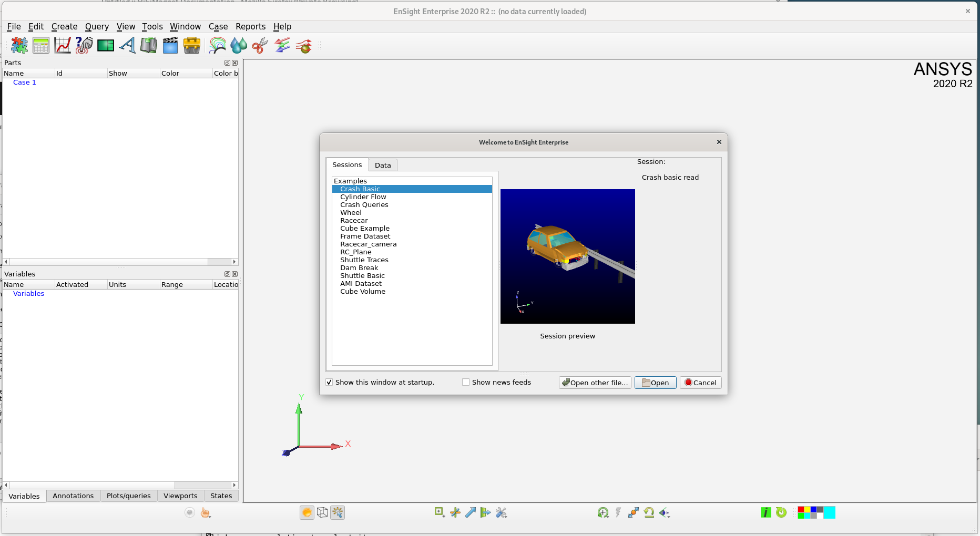
Task: Click the Cancel button
Action: [700, 383]
